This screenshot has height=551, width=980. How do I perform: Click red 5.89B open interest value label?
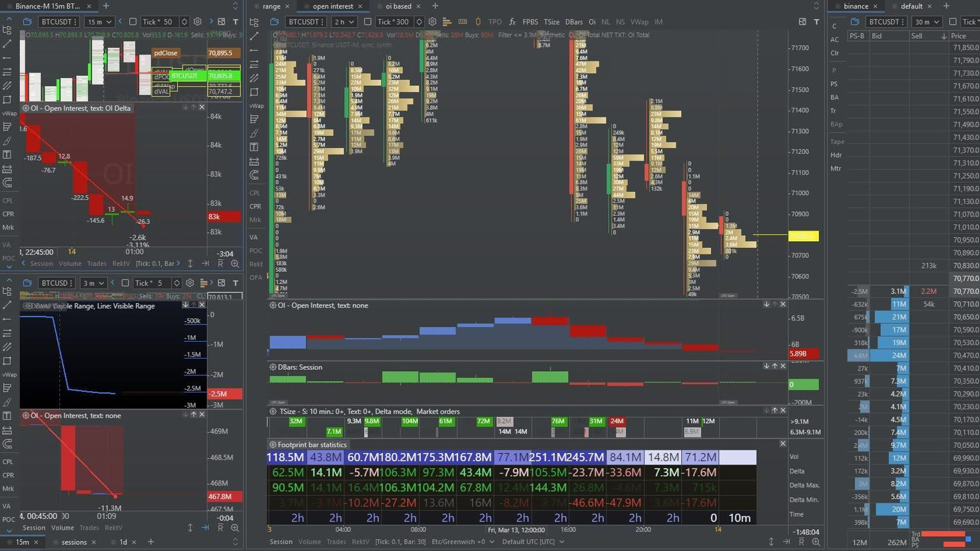(804, 354)
